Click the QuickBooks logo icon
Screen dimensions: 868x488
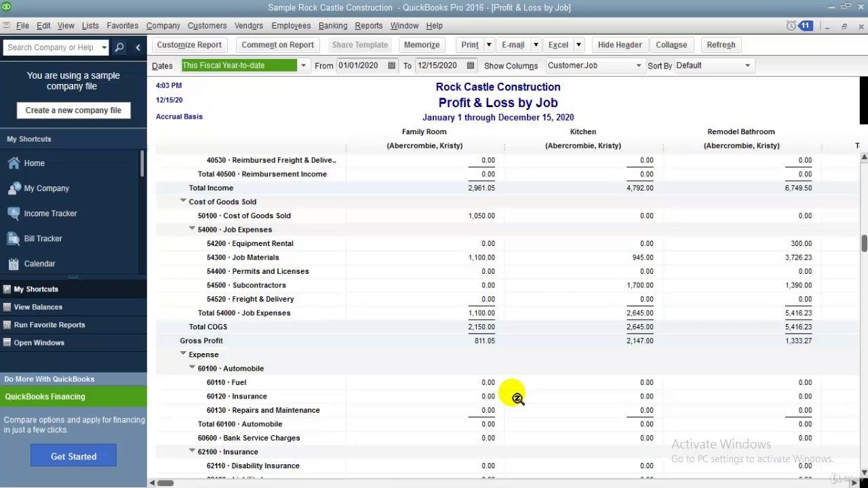(x=6, y=7)
